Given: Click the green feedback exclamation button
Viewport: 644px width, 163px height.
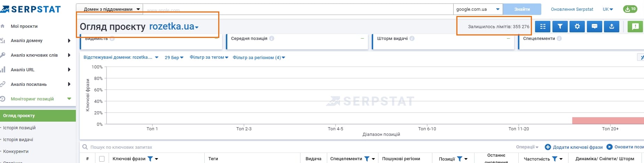Looking at the screenshot, I should click(x=635, y=26).
